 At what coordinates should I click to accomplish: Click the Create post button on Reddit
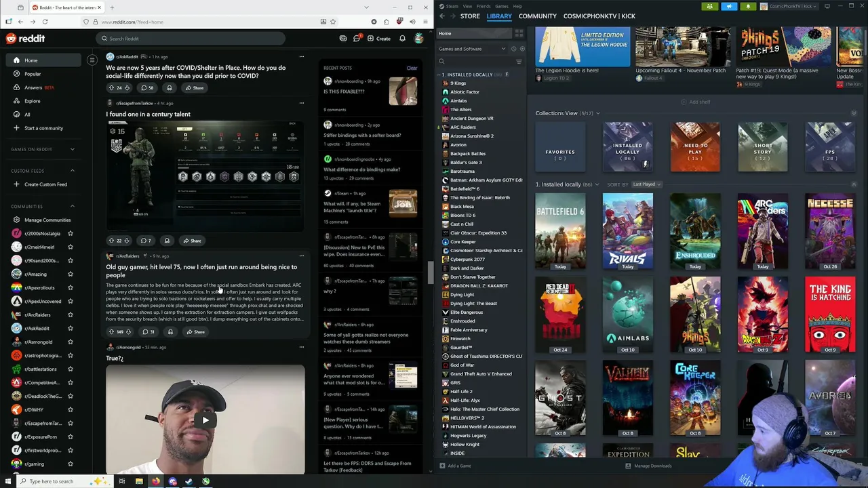point(379,39)
